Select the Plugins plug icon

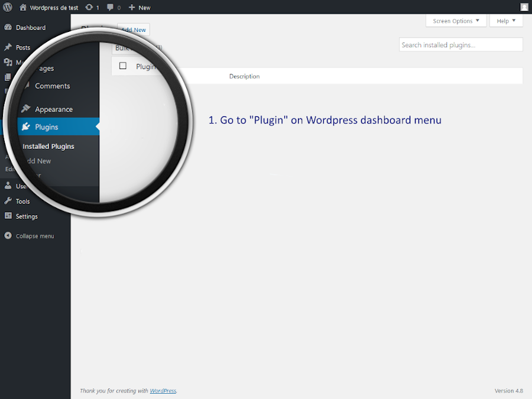pyautogui.click(x=26, y=126)
